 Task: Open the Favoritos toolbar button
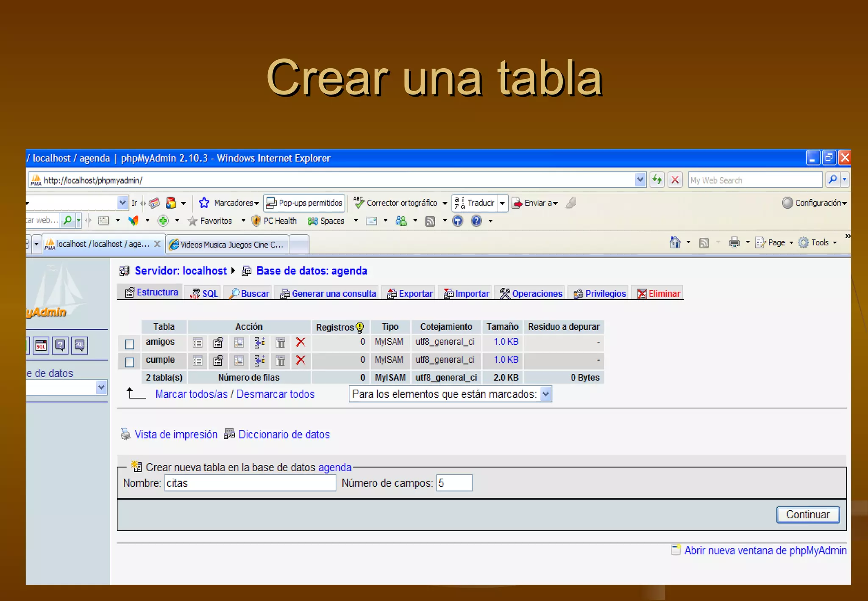tap(210, 221)
